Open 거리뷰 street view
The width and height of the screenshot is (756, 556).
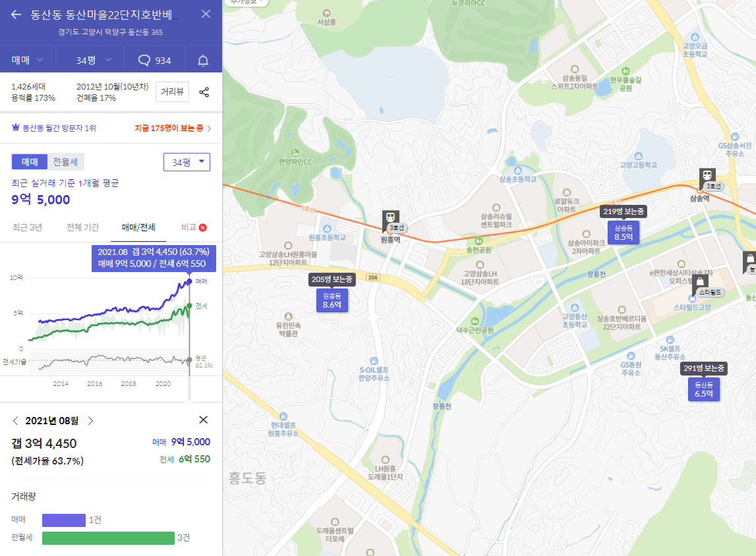[x=172, y=92]
